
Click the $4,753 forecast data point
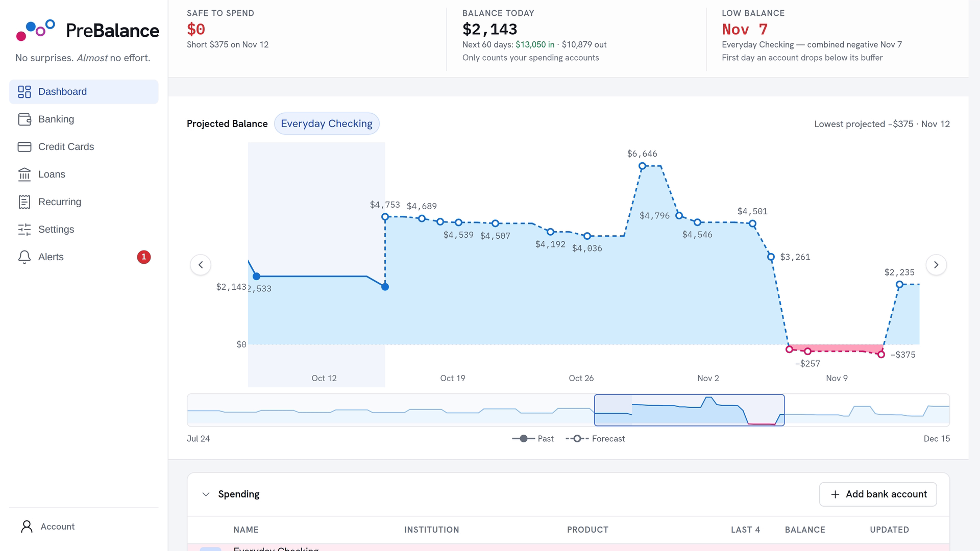[385, 217]
